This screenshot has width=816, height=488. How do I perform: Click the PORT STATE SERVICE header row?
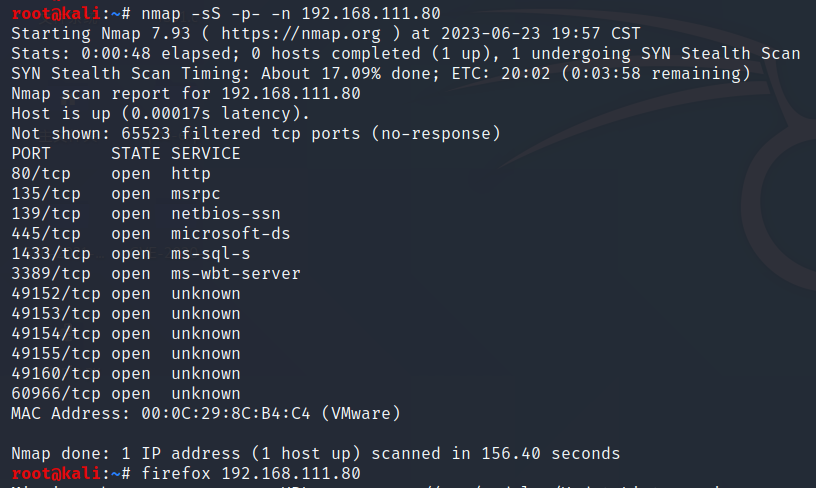click(126, 153)
